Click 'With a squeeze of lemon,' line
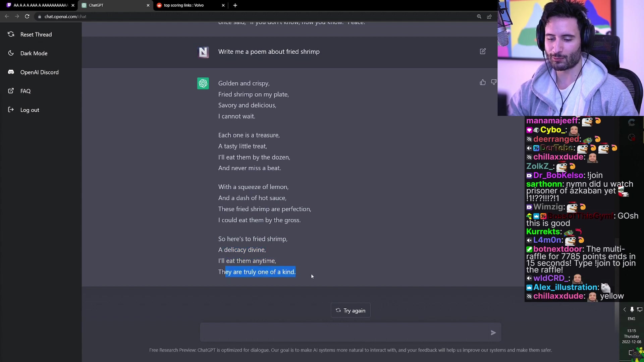The height and width of the screenshot is (362, 644). (253, 187)
